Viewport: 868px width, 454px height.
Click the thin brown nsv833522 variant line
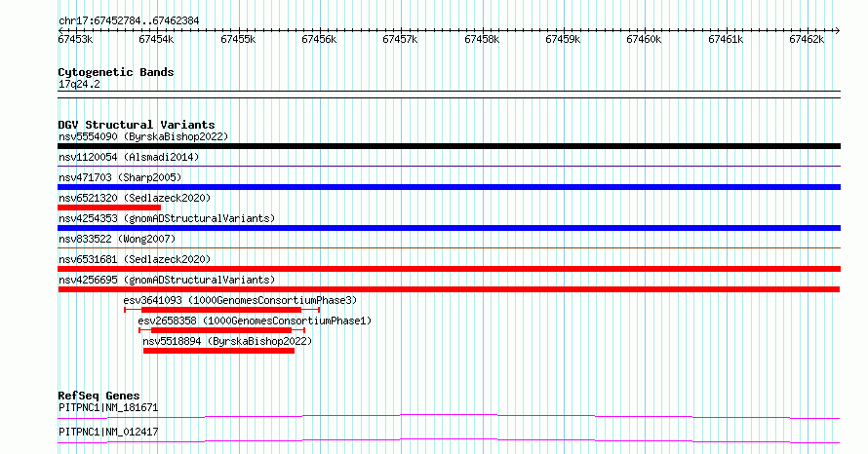(x=449, y=247)
